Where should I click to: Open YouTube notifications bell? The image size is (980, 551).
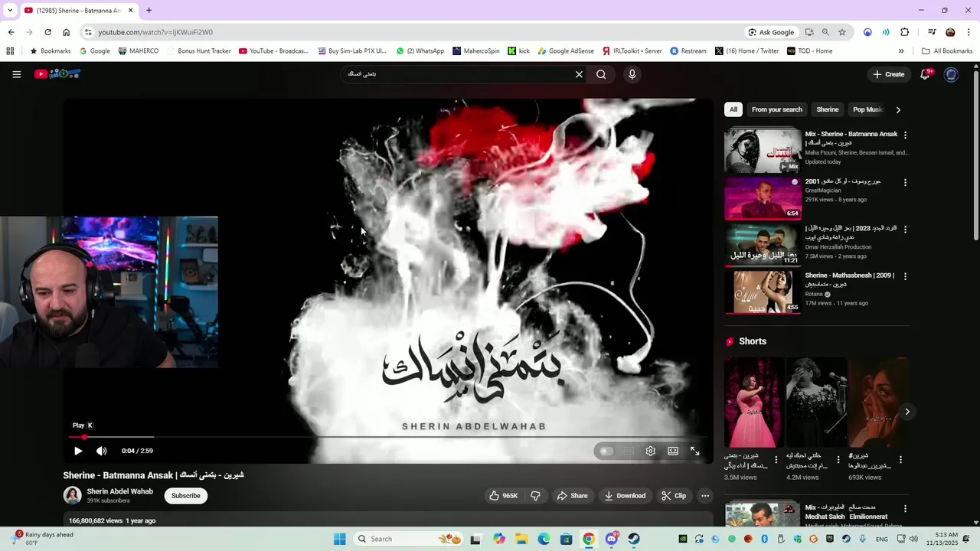coord(925,74)
